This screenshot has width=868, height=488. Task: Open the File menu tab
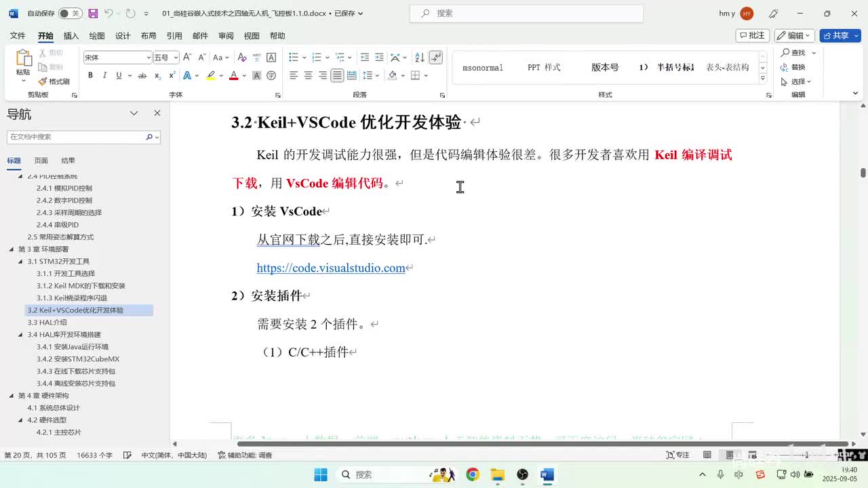(x=18, y=36)
